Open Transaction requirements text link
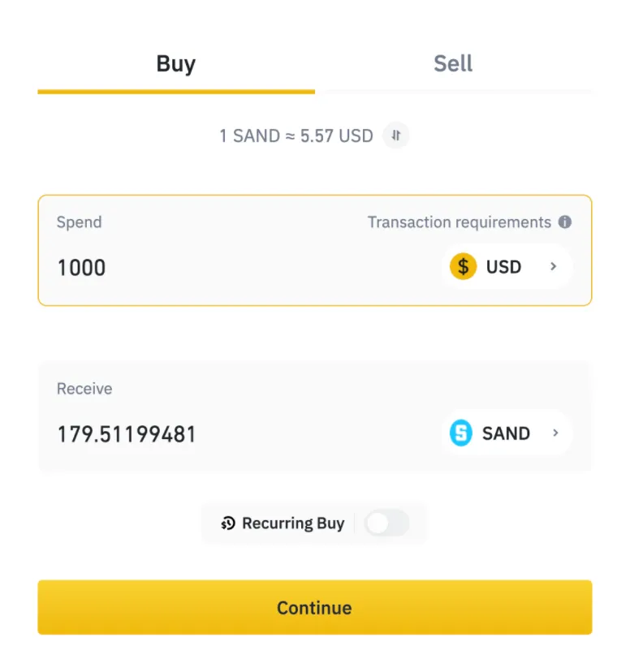This screenshot has height=672, width=630. [459, 222]
